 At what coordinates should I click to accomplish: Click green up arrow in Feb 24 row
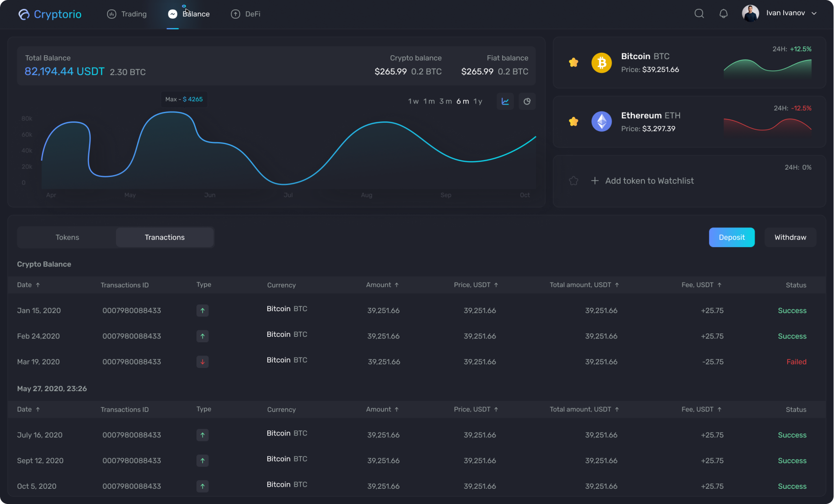pyautogui.click(x=202, y=336)
